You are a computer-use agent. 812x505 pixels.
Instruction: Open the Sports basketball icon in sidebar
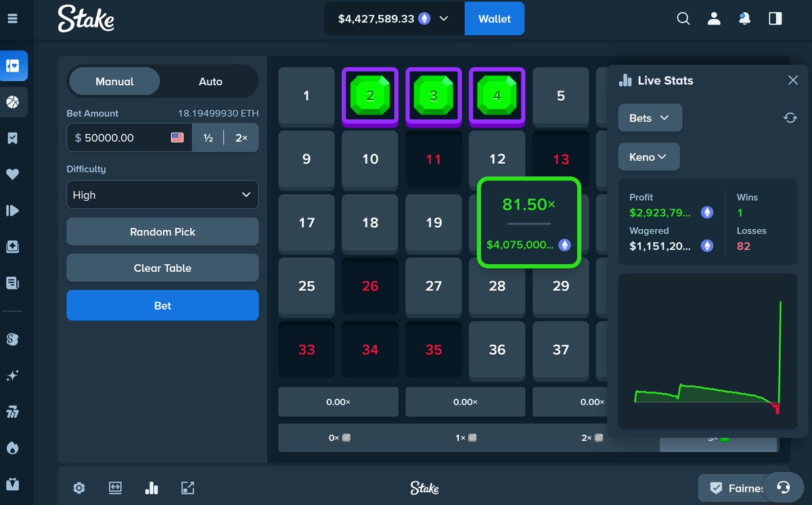pyautogui.click(x=13, y=103)
